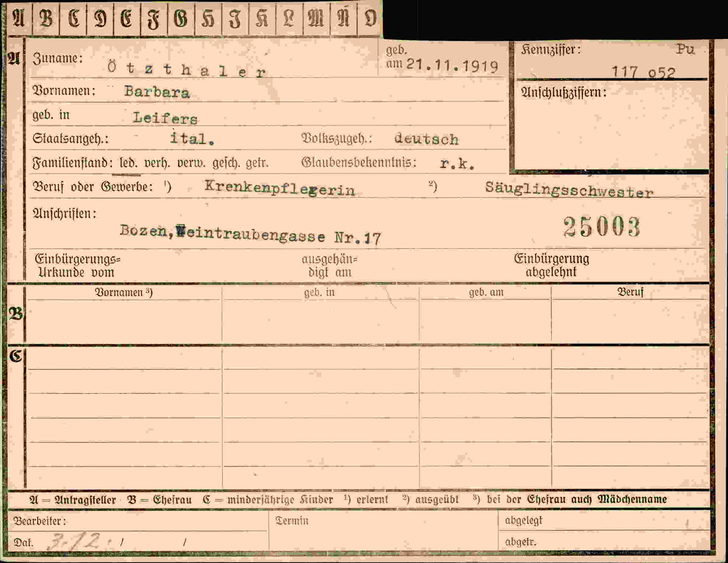Click the top alphabet index tab G
Viewport: 728px width, 563px height.
click(x=181, y=18)
